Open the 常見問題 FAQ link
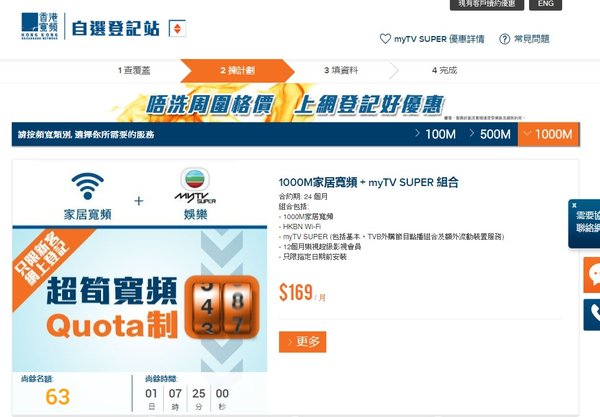The image size is (600, 417). pyautogui.click(x=525, y=39)
